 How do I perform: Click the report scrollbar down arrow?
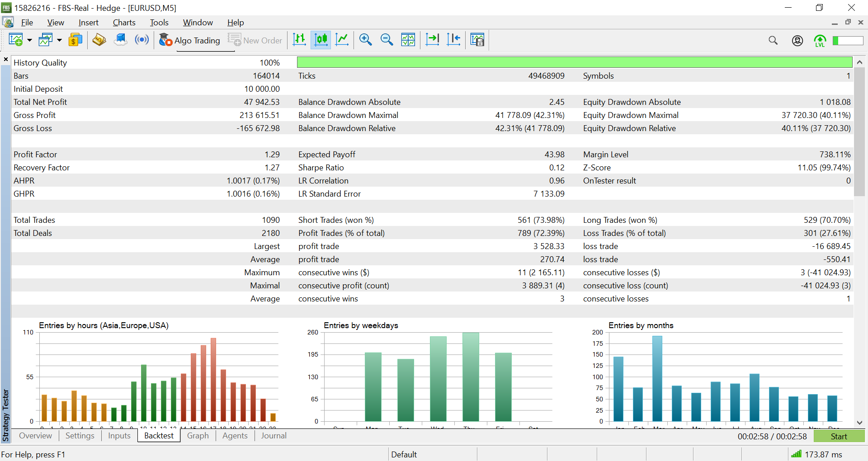point(859,423)
